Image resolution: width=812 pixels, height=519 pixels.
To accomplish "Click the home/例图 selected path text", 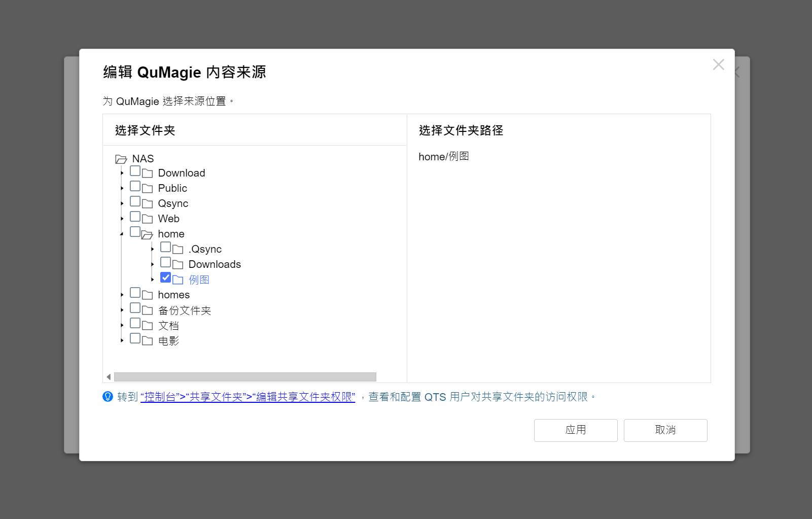I will pyautogui.click(x=444, y=156).
